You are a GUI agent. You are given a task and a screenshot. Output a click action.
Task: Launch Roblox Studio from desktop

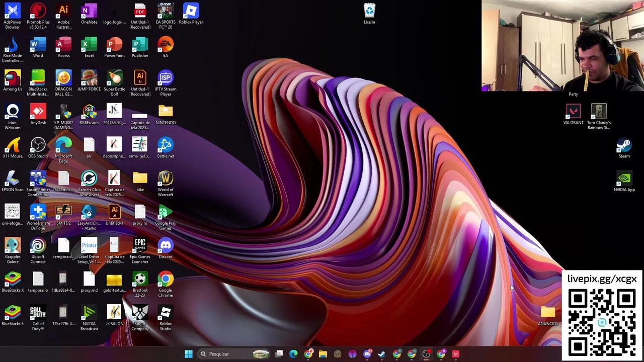pos(166,313)
